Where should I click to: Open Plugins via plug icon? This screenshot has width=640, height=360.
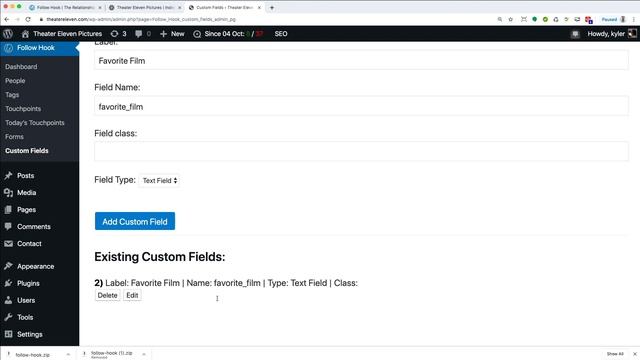click(x=8, y=283)
